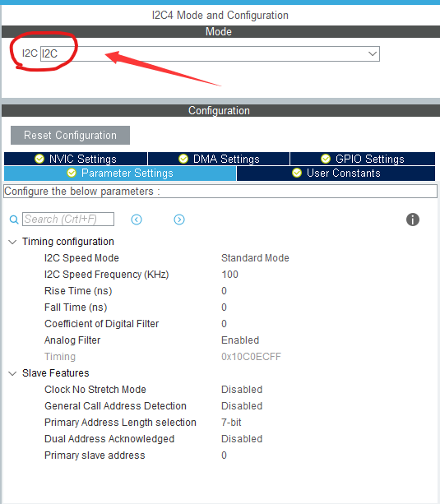Change Analog Filter Enabled value
This screenshot has height=504, width=440.
(240, 340)
